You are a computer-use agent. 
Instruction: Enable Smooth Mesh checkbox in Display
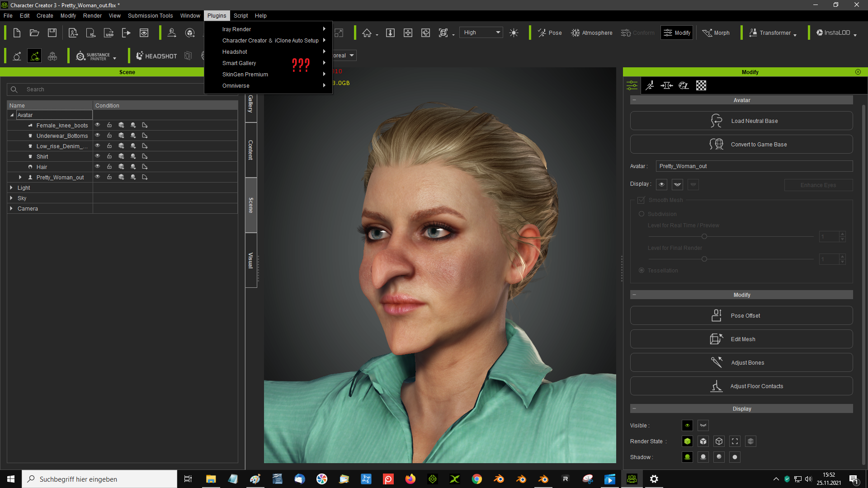point(642,200)
